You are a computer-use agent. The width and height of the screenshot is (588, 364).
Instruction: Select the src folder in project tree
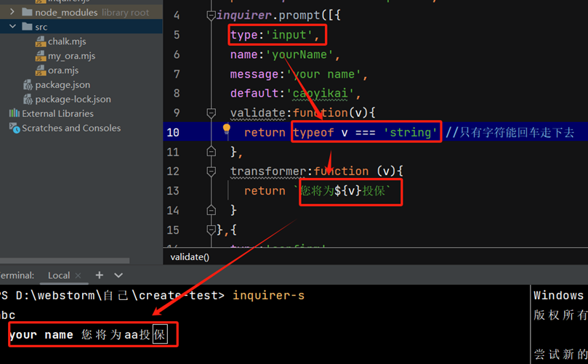coord(81,27)
